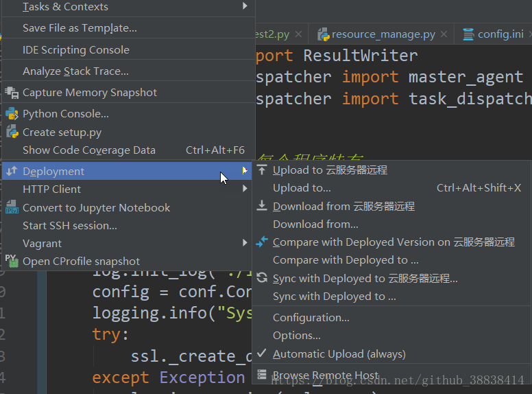Select Compare with Deployed Version on 云服务器远程
The height and width of the screenshot is (394, 532).
pos(391,242)
